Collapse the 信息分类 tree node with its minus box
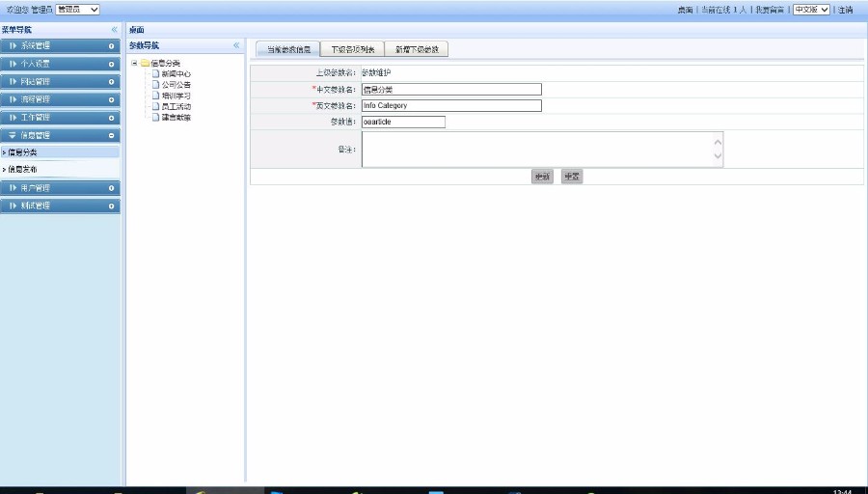The height and width of the screenshot is (494, 868). click(134, 63)
